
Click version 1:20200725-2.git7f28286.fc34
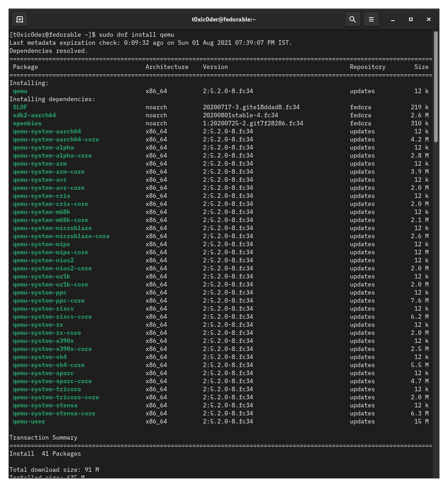pos(253,123)
